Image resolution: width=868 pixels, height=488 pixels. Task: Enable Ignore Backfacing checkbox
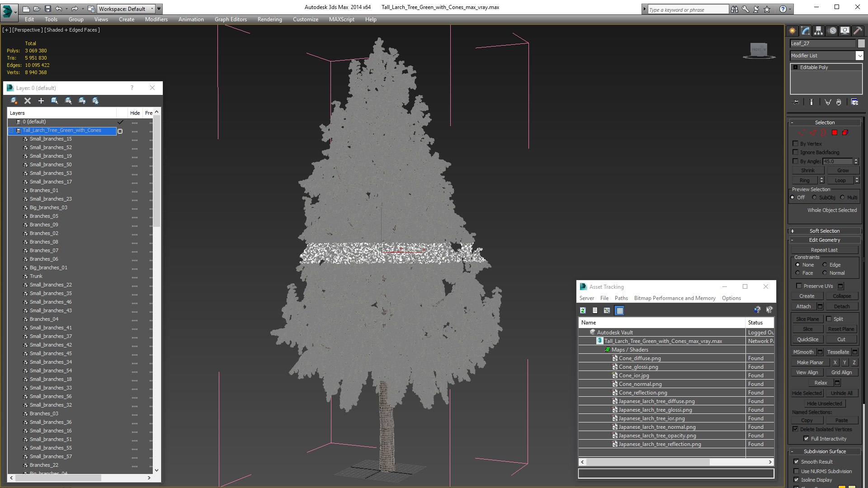point(795,152)
